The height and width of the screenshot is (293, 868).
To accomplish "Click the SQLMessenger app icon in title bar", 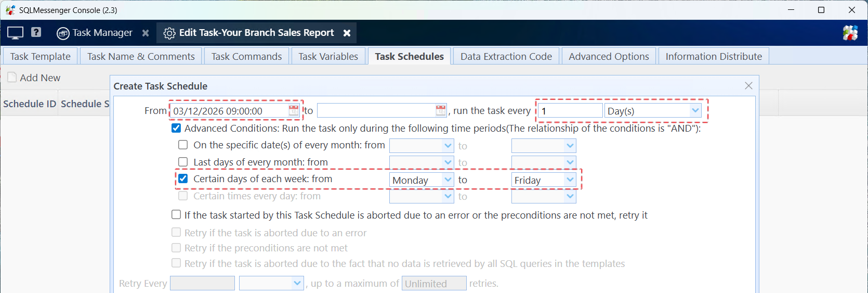I will pos(10,10).
